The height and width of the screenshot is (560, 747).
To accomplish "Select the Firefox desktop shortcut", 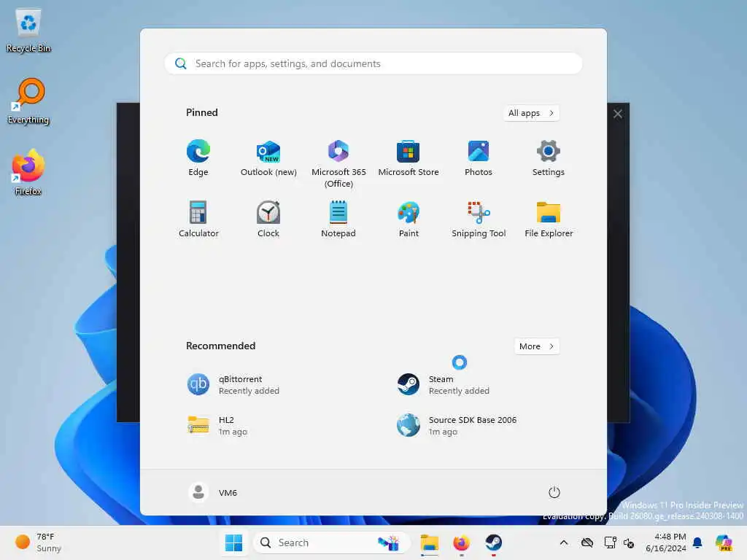I will coord(28,172).
